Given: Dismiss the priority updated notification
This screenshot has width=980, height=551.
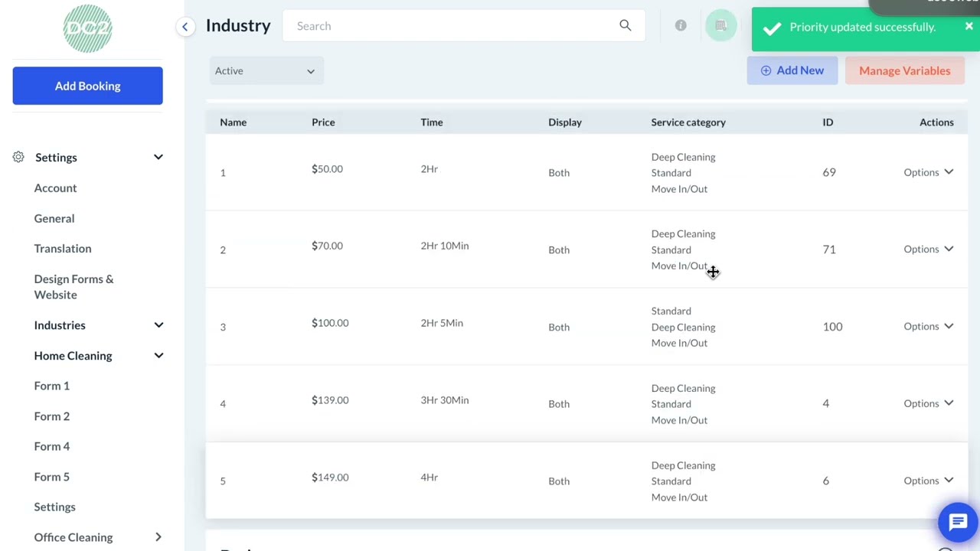Looking at the screenshot, I should pos(969,27).
